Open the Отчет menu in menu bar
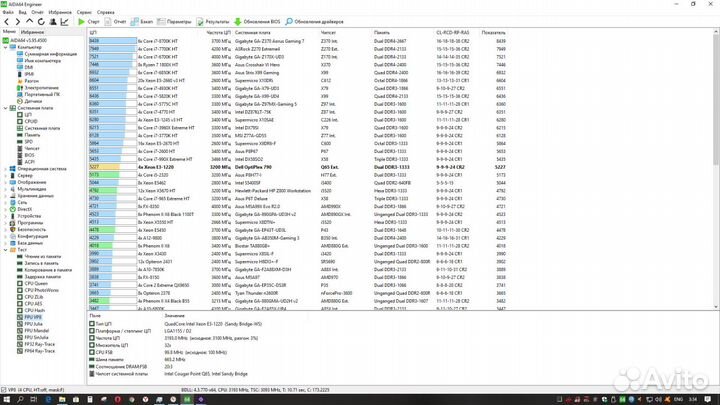This screenshot has height=405, width=720. click(37, 12)
